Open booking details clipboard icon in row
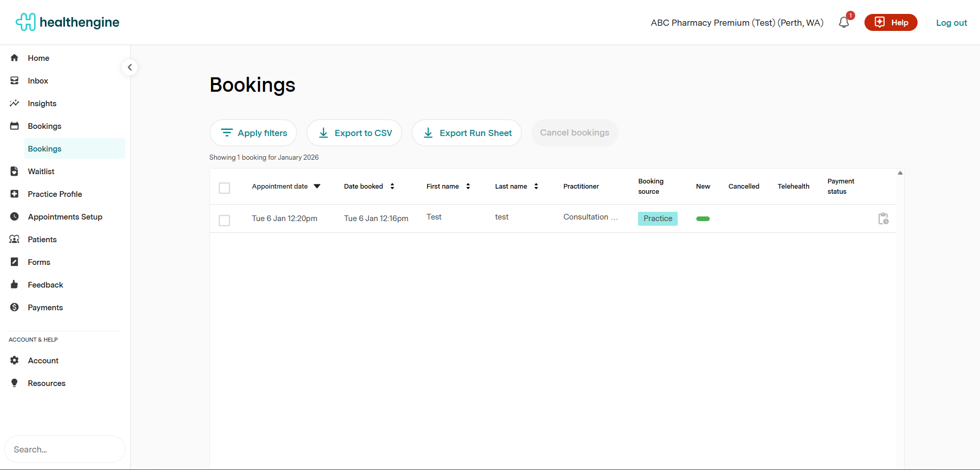This screenshot has width=980, height=470. (883, 219)
